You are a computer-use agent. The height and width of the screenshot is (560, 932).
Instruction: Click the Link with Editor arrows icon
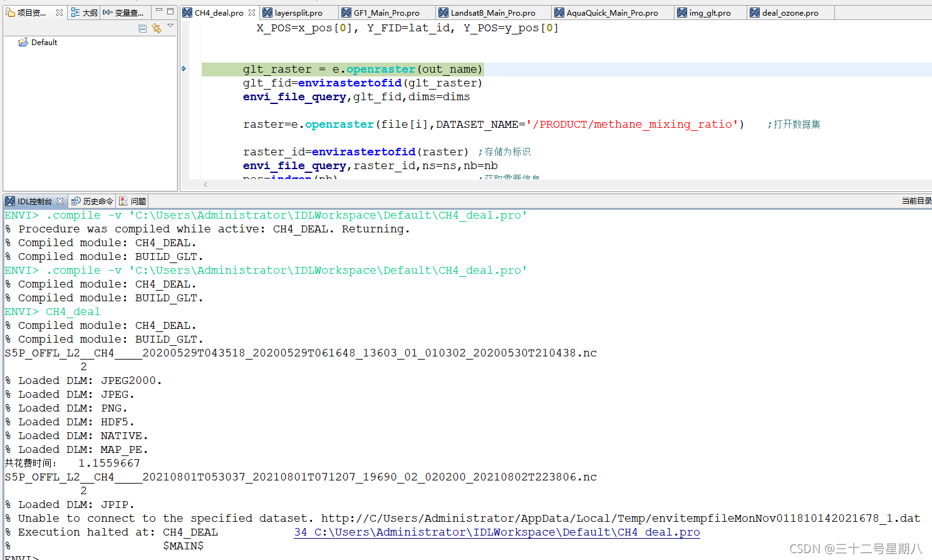click(x=157, y=28)
